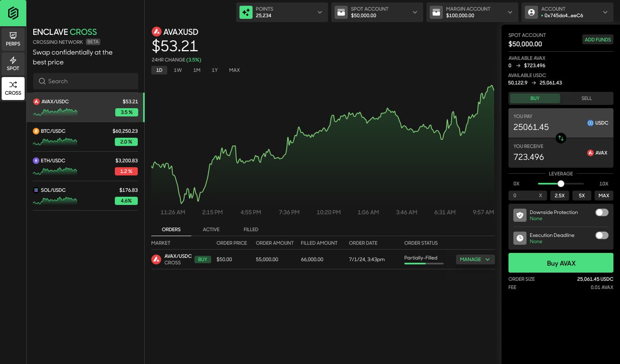Screen dimensions: 620x364
Task: Set leverage to 5X
Action: (581, 196)
